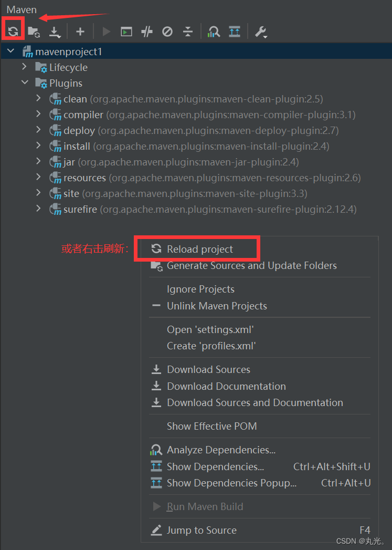The width and height of the screenshot is (392, 550).
Task: Choose Show Effective POM menu entry
Action: (x=260, y=426)
